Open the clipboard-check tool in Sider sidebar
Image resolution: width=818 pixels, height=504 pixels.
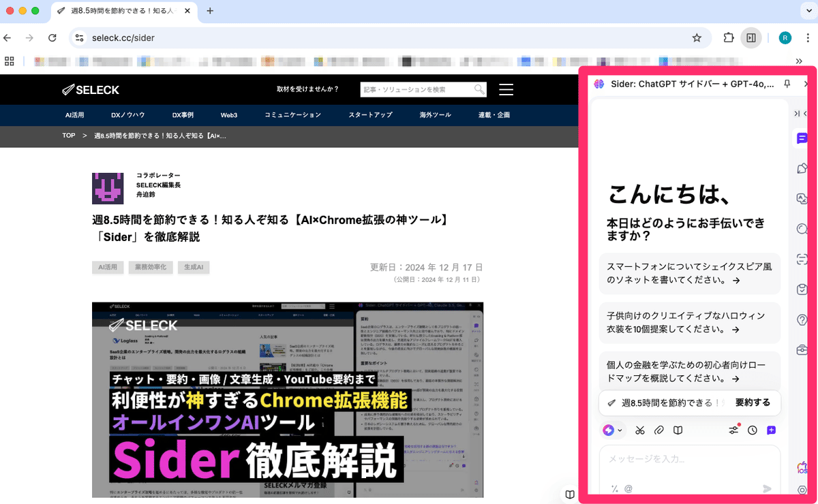click(x=802, y=289)
